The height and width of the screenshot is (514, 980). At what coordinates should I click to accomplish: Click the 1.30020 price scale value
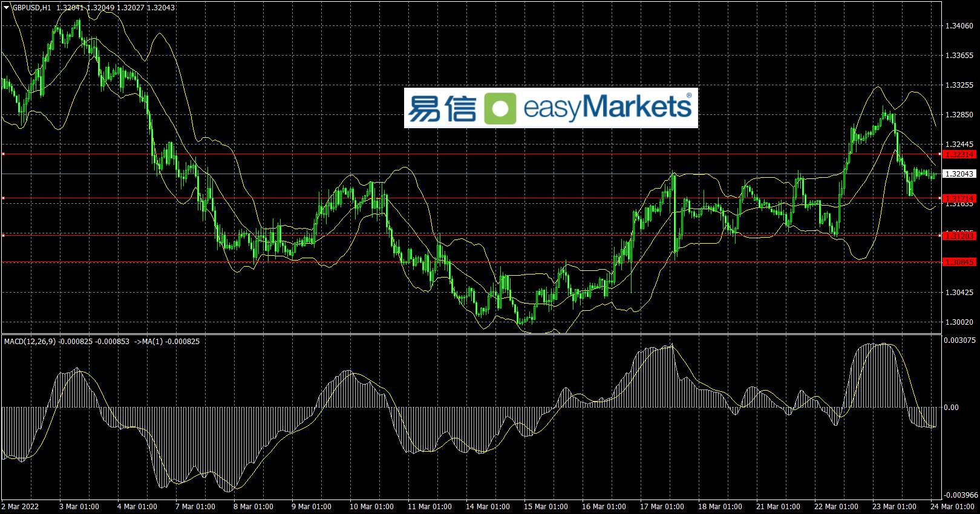(x=959, y=322)
